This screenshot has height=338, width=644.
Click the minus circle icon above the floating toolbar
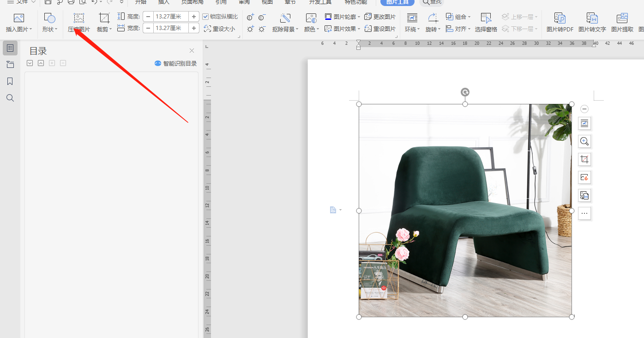[x=584, y=109]
